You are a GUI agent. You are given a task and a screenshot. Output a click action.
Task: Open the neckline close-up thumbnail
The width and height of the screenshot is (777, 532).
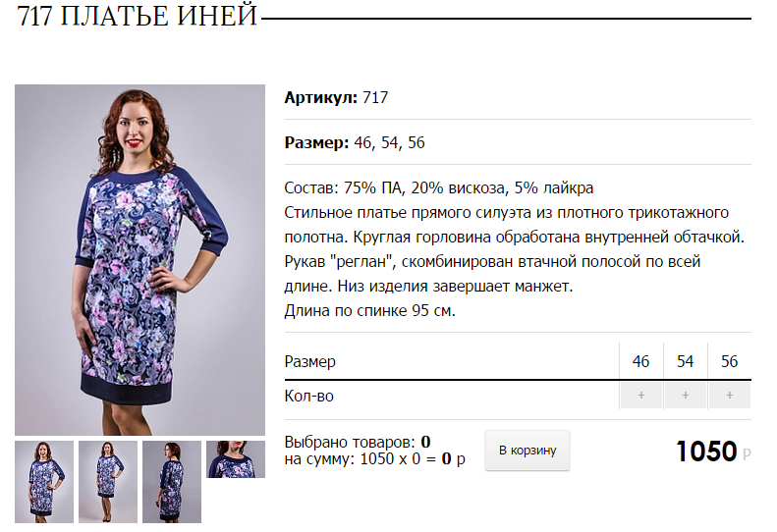click(x=236, y=459)
